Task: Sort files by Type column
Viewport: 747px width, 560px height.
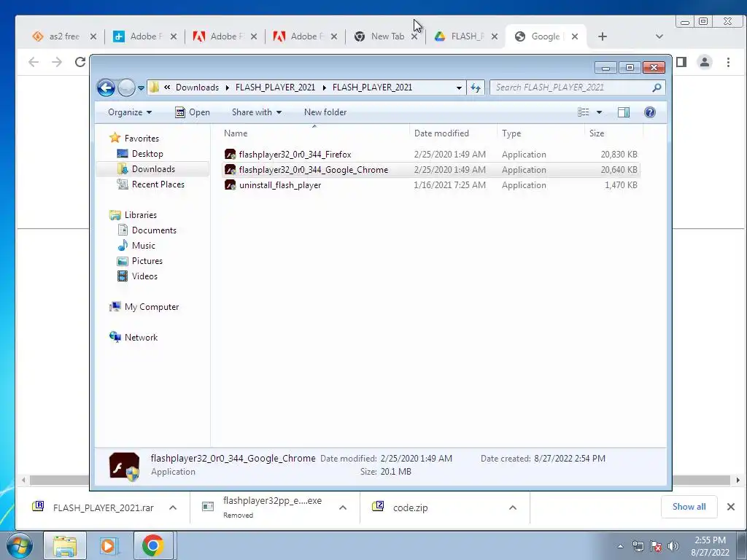Action: (541, 133)
